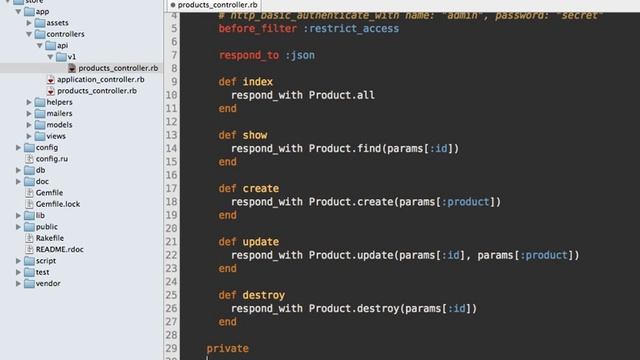
Task: Expand the mailers folder arrow
Action: [29, 113]
